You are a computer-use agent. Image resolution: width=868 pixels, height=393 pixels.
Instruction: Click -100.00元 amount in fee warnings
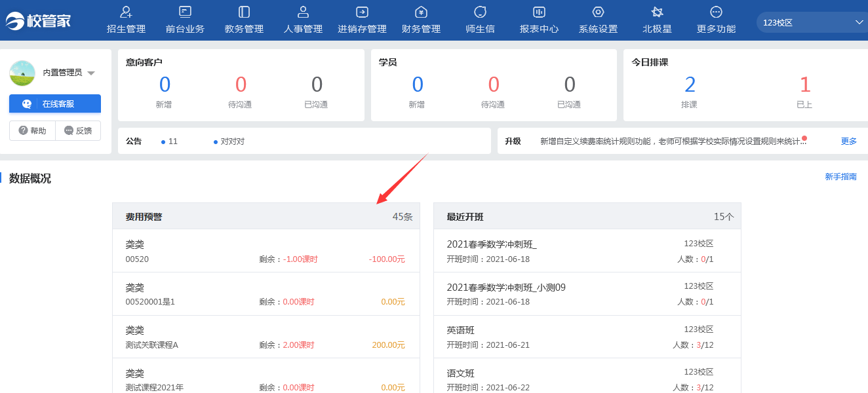[387, 259]
